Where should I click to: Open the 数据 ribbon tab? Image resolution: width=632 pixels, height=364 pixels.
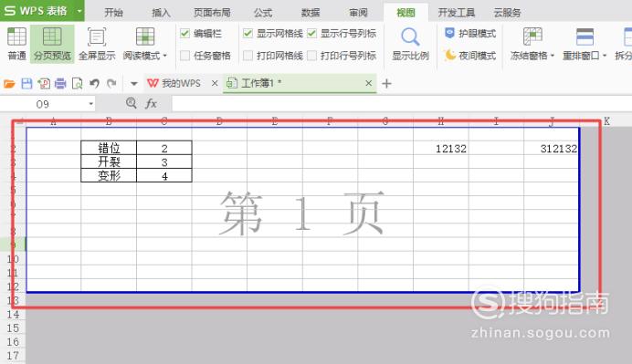[311, 13]
